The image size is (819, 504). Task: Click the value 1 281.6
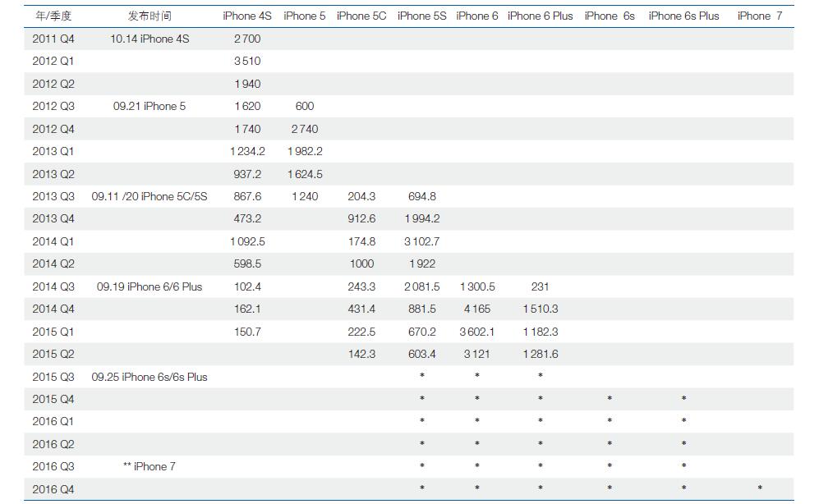click(540, 355)
